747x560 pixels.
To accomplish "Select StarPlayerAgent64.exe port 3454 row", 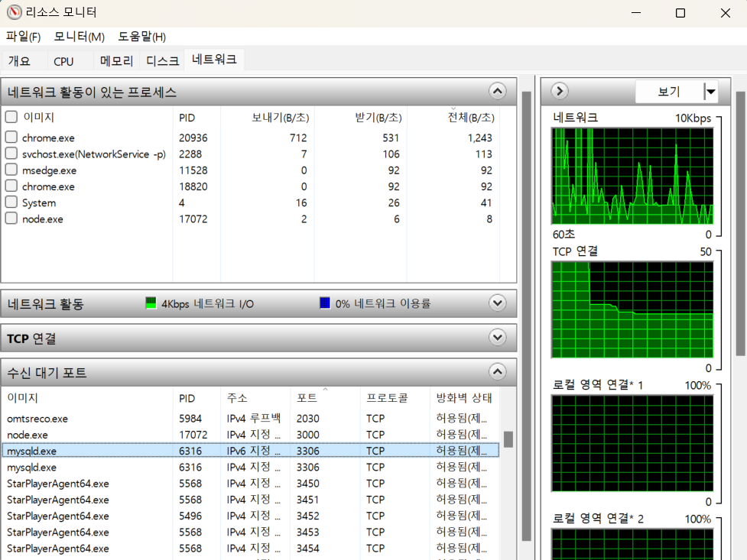I will (251, 548).
